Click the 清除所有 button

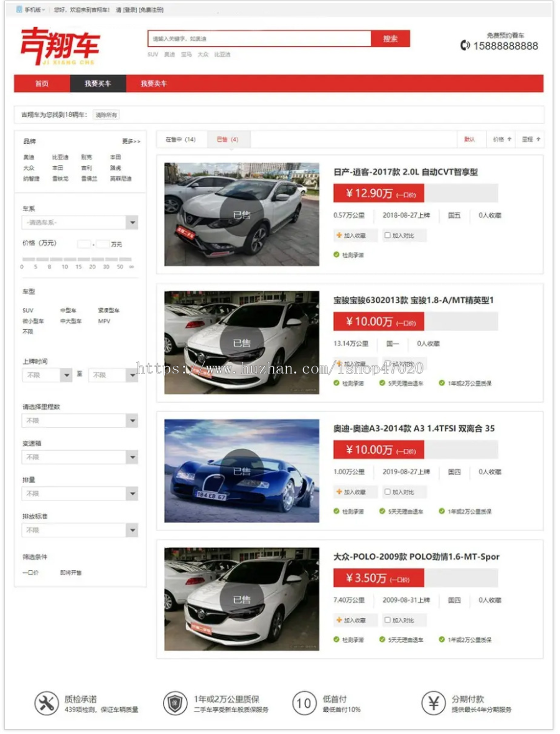pyautogui.click(x=106, y=115)
